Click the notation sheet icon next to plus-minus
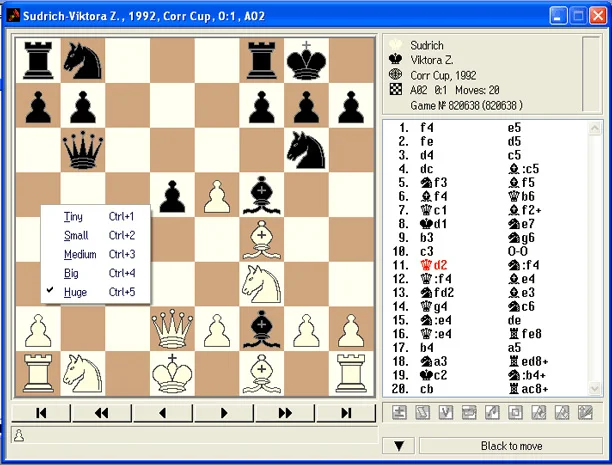Image resolution: width=612 pixels, height=465 pixels. tap(422, 413)
